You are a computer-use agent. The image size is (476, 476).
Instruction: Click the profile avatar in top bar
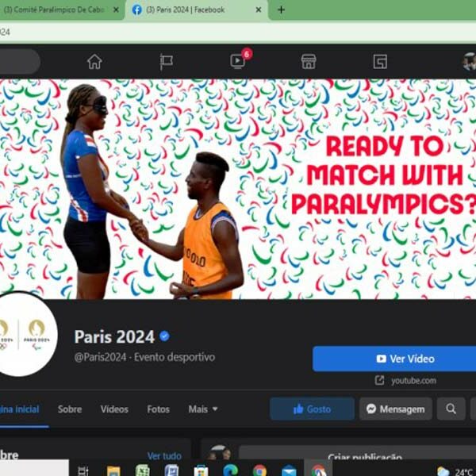tap(470, 62)
